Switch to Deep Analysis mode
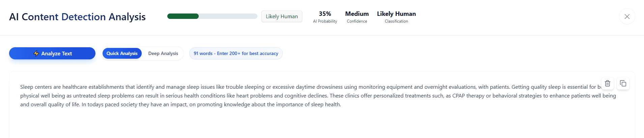Viewport: 644px width, 138px height. tap(163, 53)
